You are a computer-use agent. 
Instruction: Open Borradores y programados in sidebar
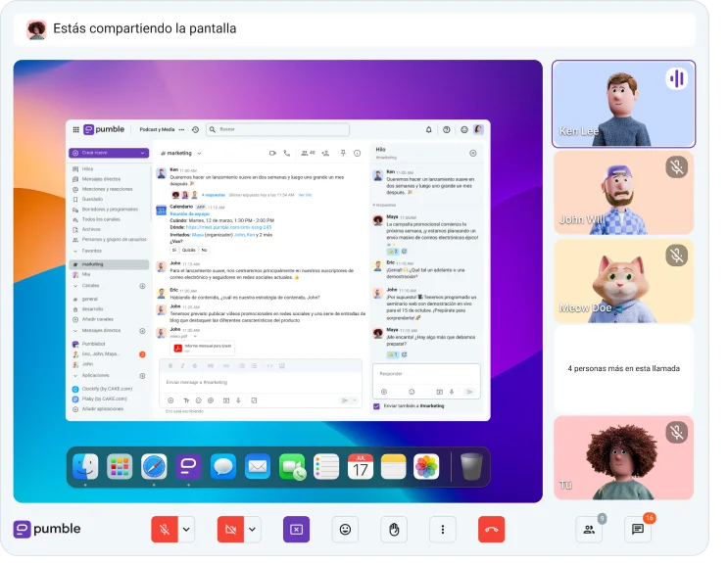tap(110, 210)
